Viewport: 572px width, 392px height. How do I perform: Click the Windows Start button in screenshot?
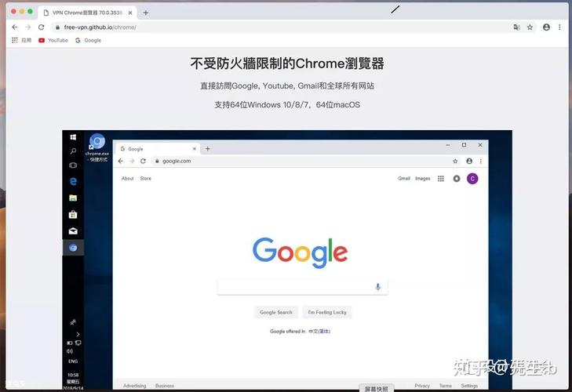[73, 137]
